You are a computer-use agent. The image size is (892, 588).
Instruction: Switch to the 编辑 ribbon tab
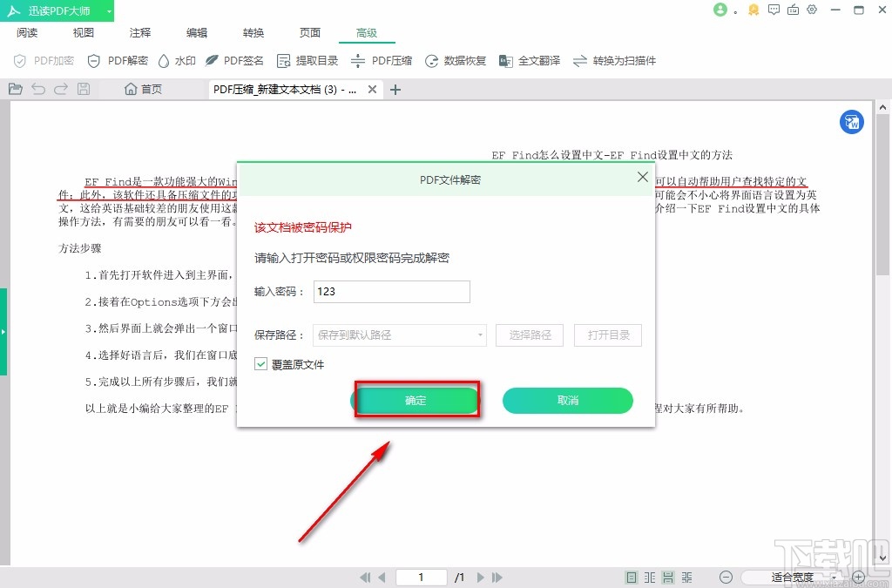click(x=196, y=32)
